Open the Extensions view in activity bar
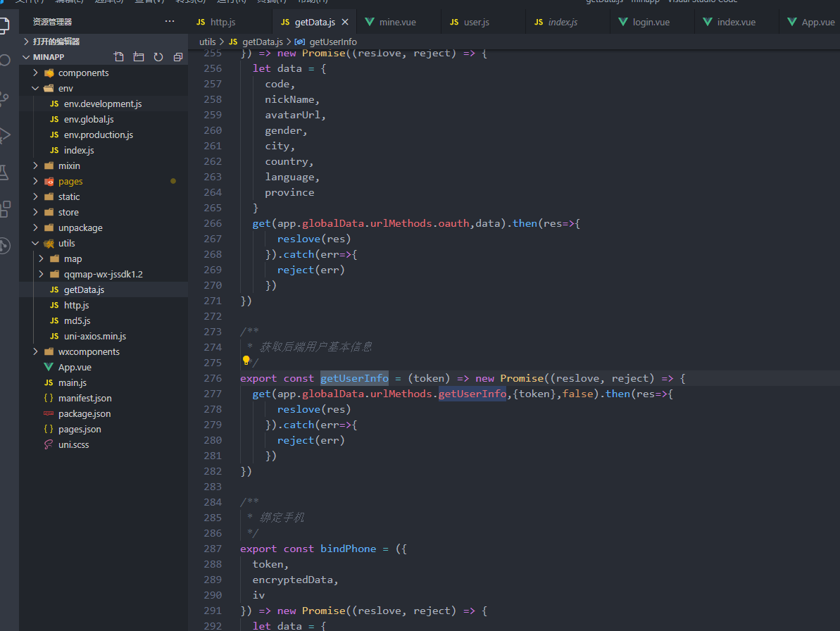The height and width of the screenshot is (631, 840). (x=5, y=209)
